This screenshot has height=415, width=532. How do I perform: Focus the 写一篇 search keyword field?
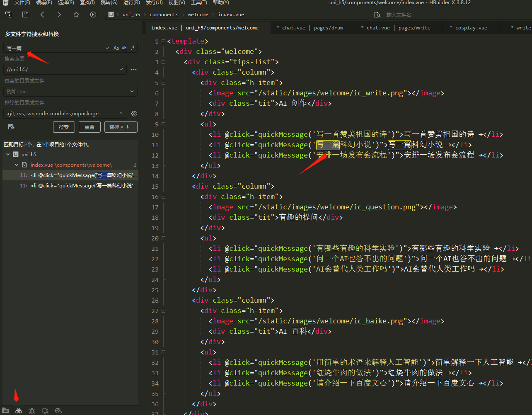tap(54, 48)
